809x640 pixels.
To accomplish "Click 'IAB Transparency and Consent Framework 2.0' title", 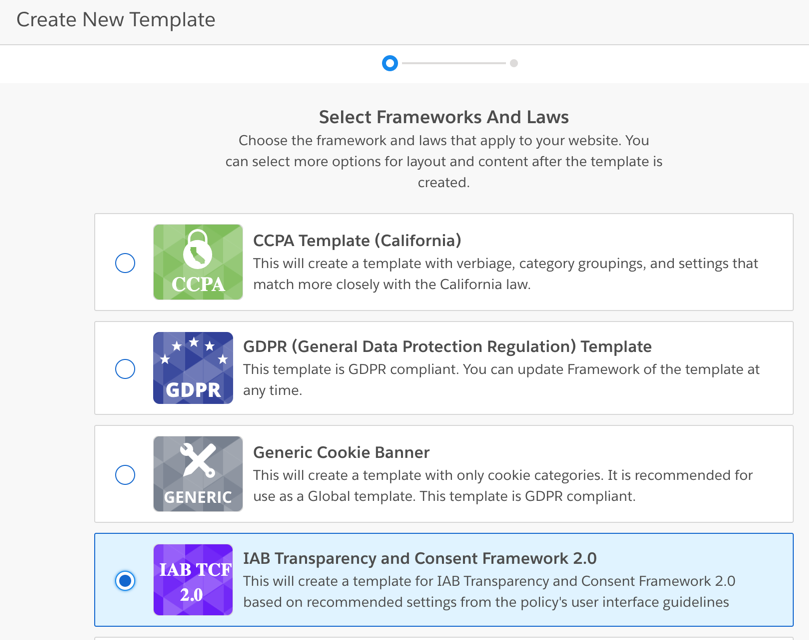I will 419,558.
